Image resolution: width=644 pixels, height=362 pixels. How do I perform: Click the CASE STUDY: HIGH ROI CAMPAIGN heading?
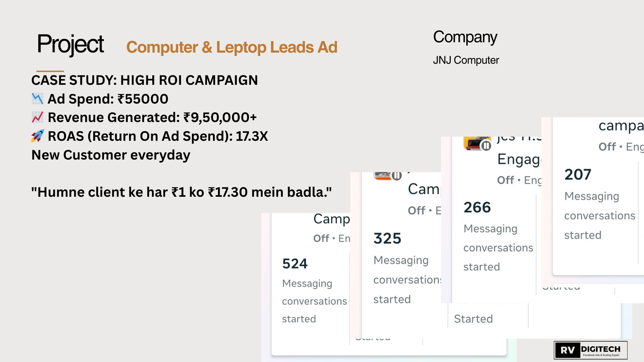(145, 80)
